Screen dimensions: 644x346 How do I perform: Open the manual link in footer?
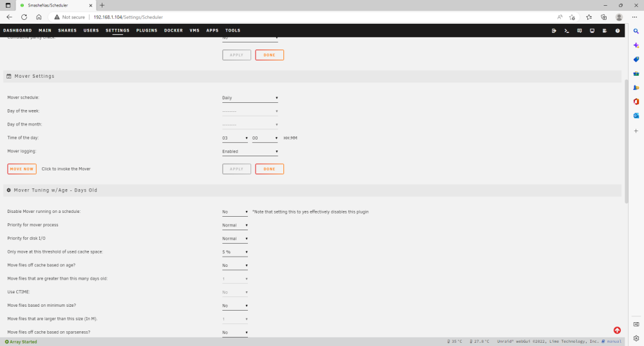click(612, 341)
